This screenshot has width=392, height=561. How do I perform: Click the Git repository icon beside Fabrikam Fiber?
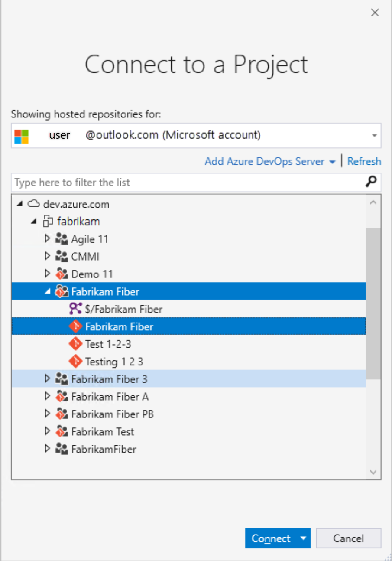(75, 326)
